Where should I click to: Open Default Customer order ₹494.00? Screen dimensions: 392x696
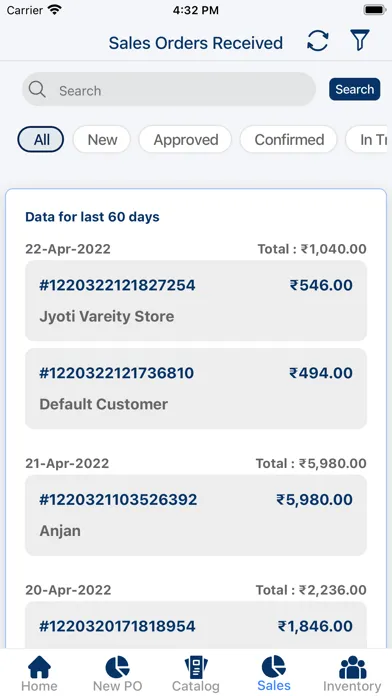196,388
